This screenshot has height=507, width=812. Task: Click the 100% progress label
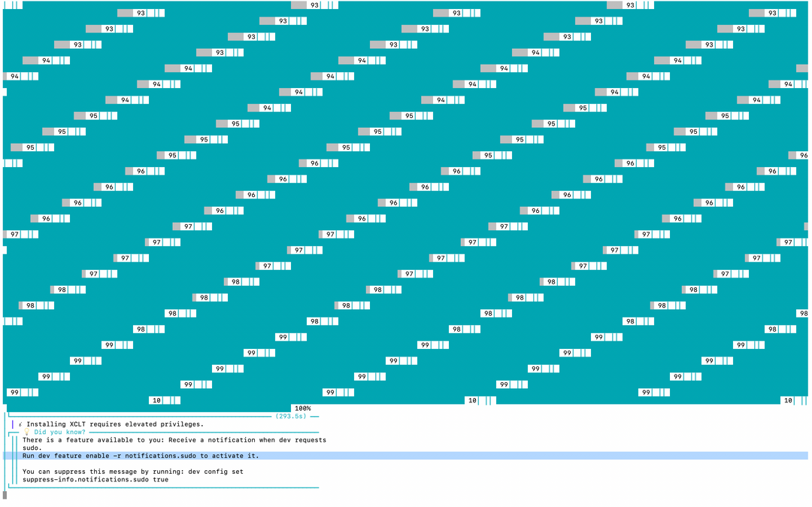303,408
